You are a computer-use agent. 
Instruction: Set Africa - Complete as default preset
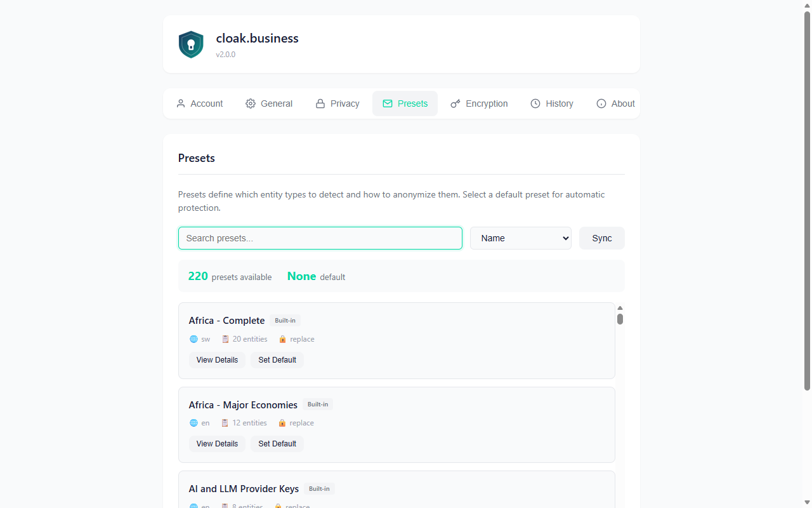click(x=277, y=360)
